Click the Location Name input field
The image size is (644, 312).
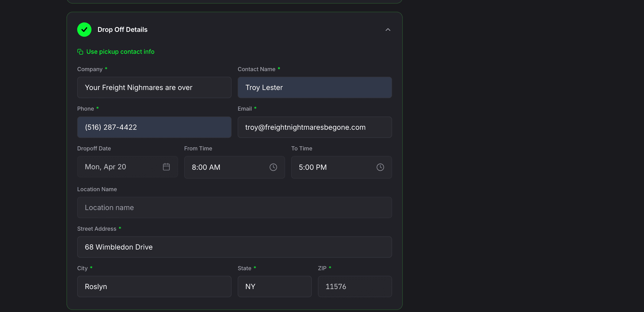tap(234, 207)
